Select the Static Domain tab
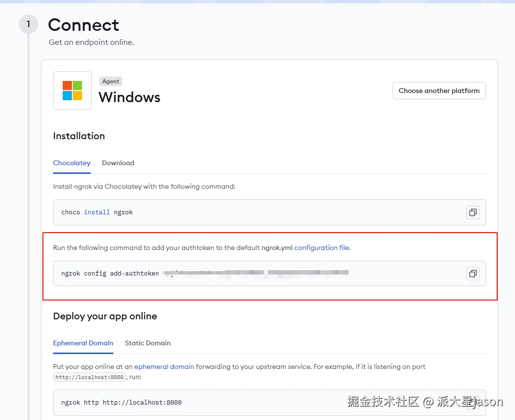The image size is (515, 420). click(148, 343)
